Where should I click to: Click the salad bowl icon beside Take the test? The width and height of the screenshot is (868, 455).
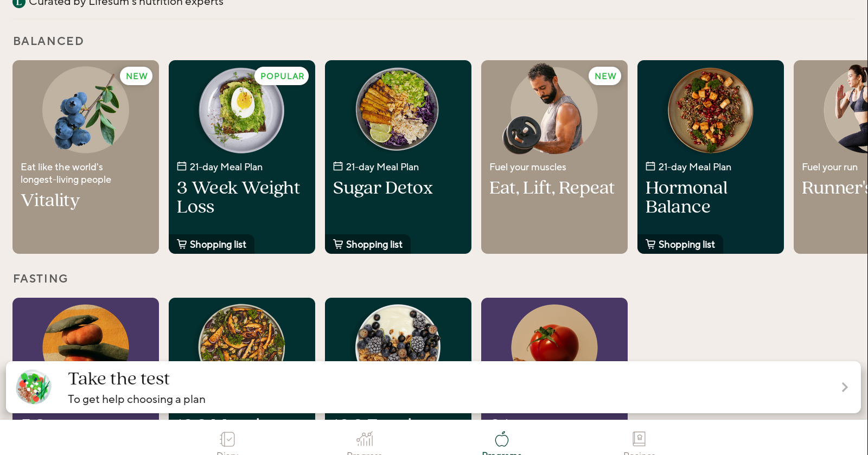(33, 387)
